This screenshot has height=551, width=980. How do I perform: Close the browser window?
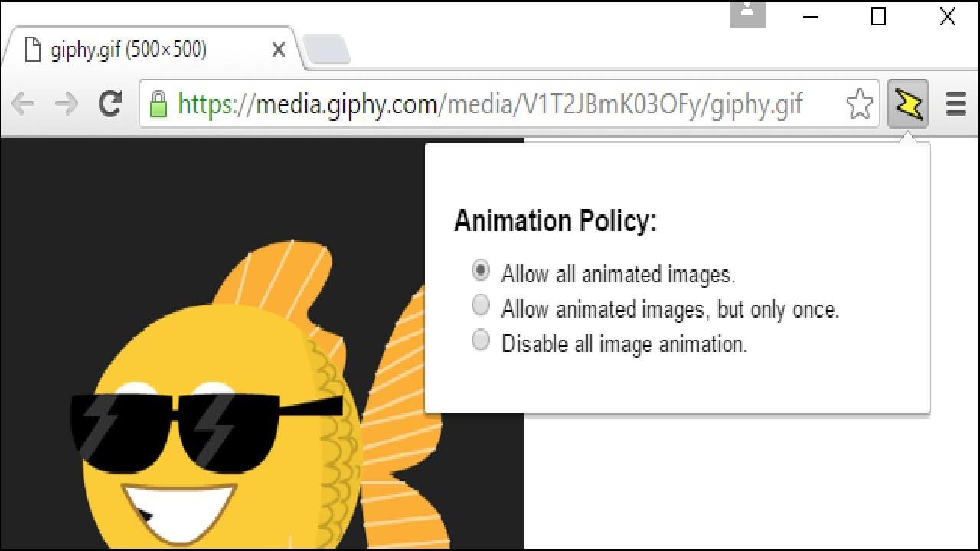point(948,17)
